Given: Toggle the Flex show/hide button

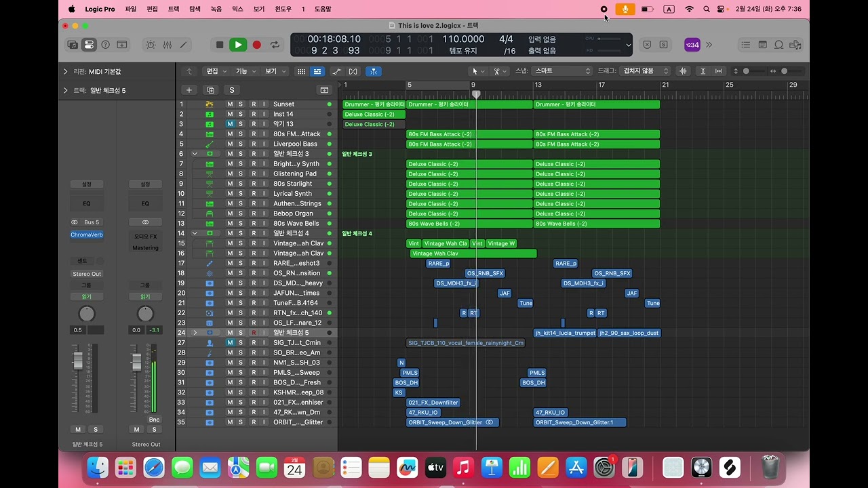Looking at the screenshot, I should pos(353,71).
